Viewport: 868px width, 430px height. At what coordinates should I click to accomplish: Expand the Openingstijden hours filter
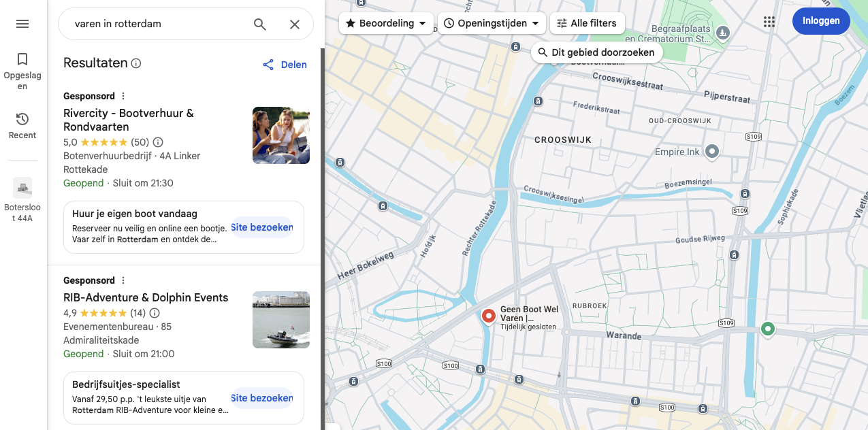pyautogui.click(x=491, y=23)
